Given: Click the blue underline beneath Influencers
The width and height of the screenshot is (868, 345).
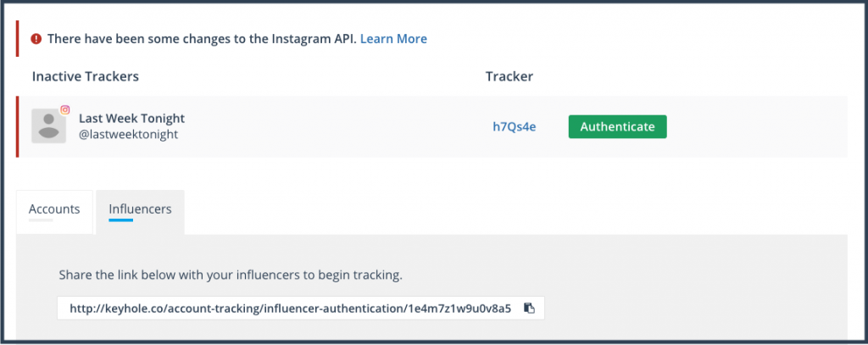Looking at the screenshot, I should [x=120, y=220].
